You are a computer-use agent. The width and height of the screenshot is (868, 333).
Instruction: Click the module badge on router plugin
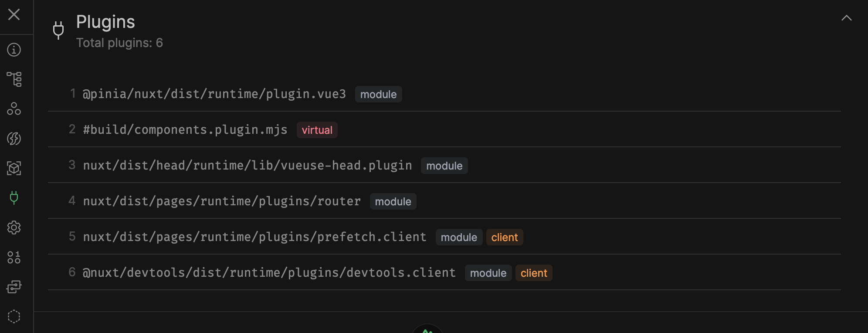(x=393, y=201)
